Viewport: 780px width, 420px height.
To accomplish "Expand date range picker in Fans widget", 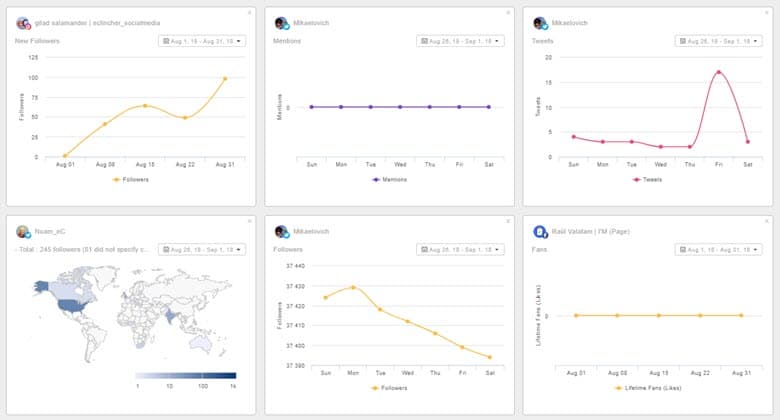I will pyautogui.click(x=718, y=249).
